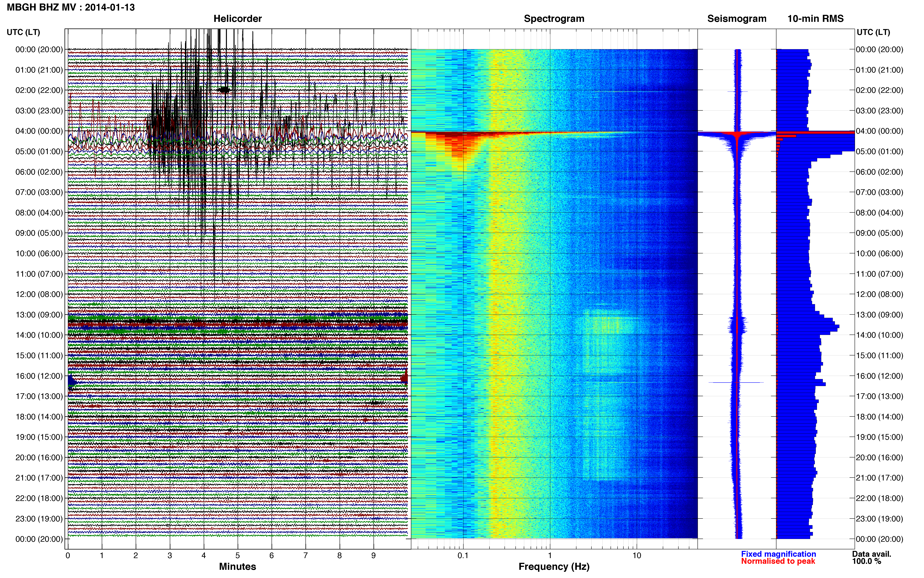Click the 'Fixed magnification' legend text
The image size is (924, 578).
point(778,554)
